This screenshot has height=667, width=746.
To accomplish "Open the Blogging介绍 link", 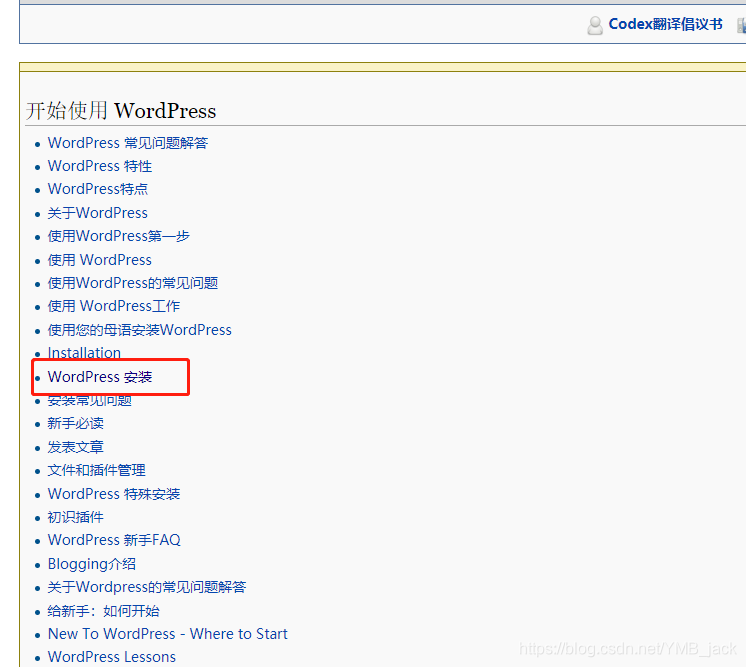I will (91, 564).
